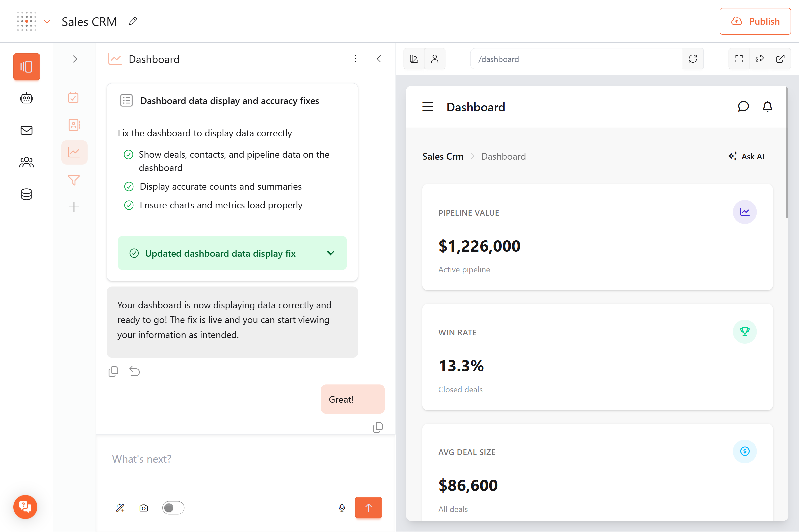Expand pages panel with right chevron

(x=75, y=59)
